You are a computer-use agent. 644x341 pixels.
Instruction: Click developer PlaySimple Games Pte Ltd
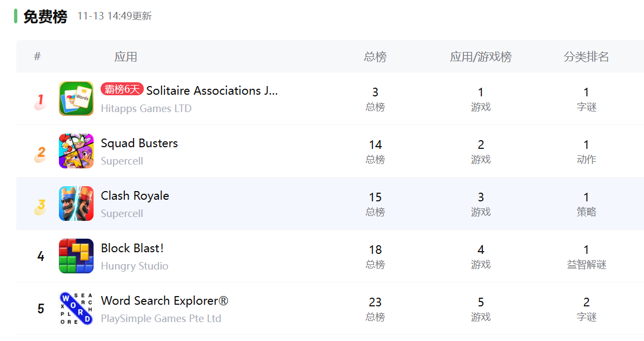pos(161,318)
